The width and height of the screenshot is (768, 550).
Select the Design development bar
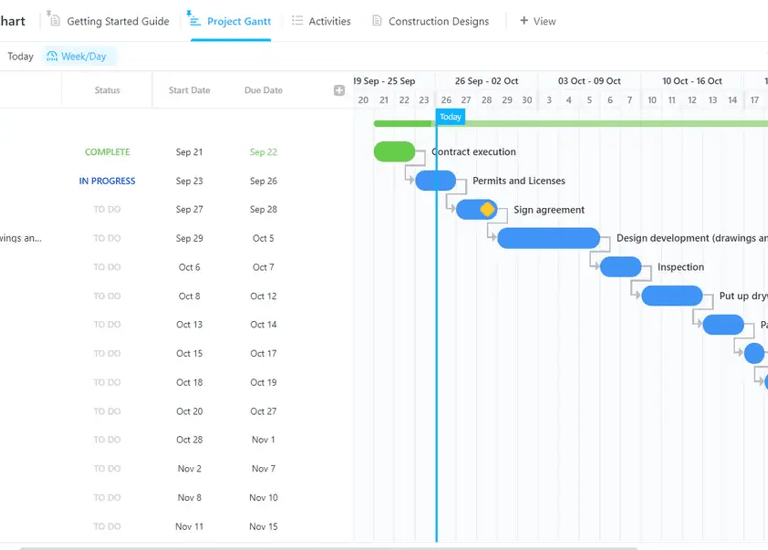549,238
